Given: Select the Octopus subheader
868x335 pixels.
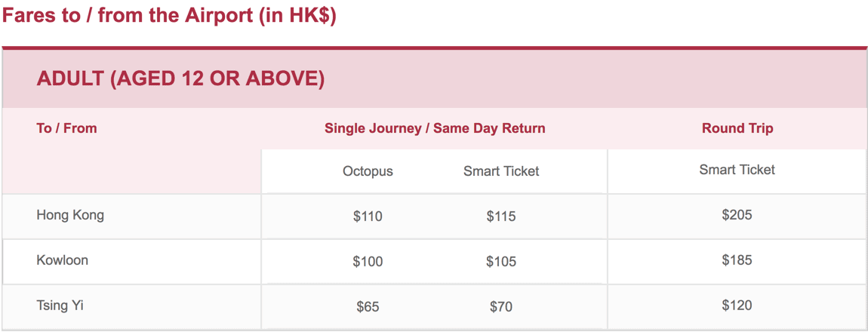Looking at the screenshot, I should click(368, 171).
